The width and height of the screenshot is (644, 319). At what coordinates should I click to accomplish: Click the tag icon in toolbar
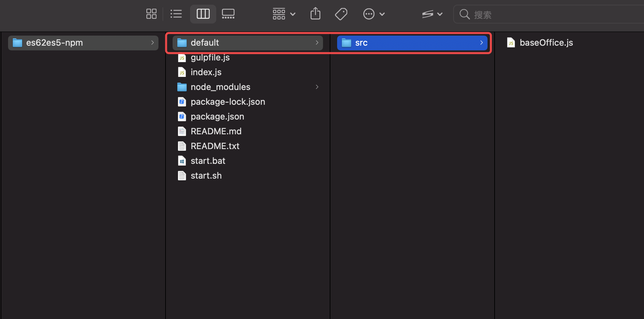[x=341, y=14]
